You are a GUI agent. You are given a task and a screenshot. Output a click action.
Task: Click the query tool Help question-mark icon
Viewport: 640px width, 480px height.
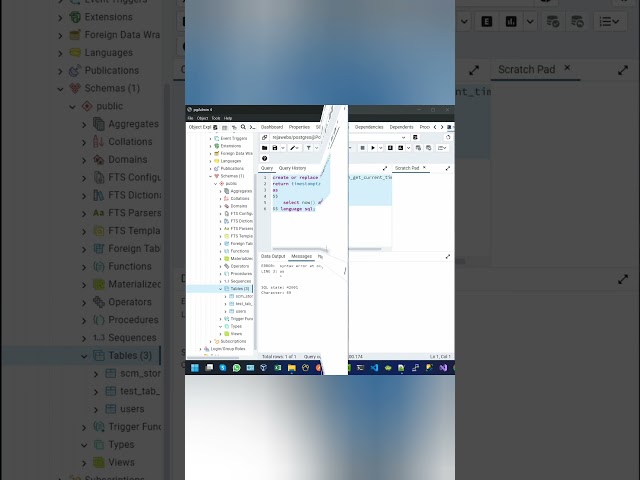tap(264, 158)
